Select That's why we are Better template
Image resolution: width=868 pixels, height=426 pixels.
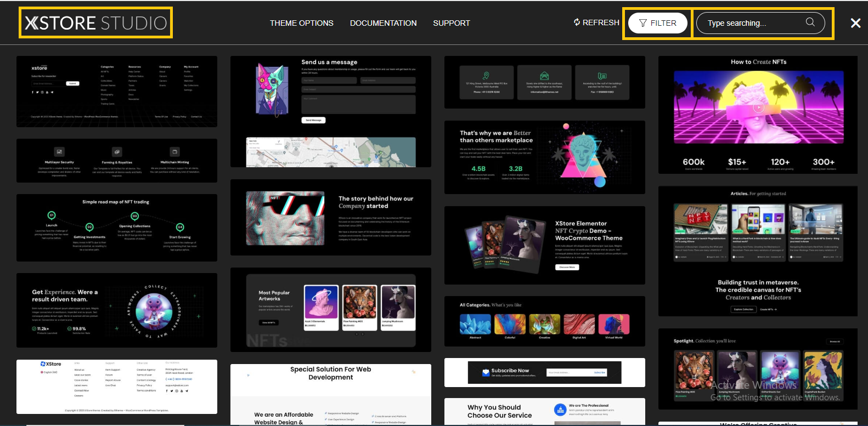tap(545, 157)
